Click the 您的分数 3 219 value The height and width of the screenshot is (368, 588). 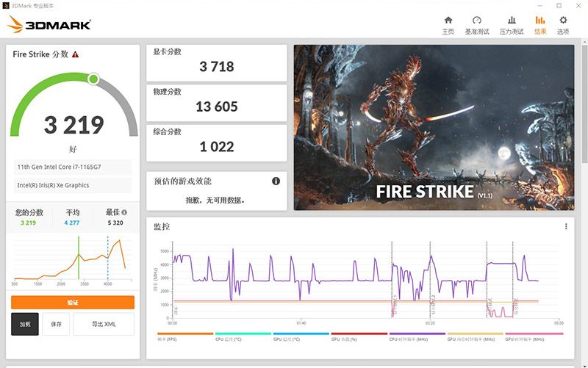29,223
